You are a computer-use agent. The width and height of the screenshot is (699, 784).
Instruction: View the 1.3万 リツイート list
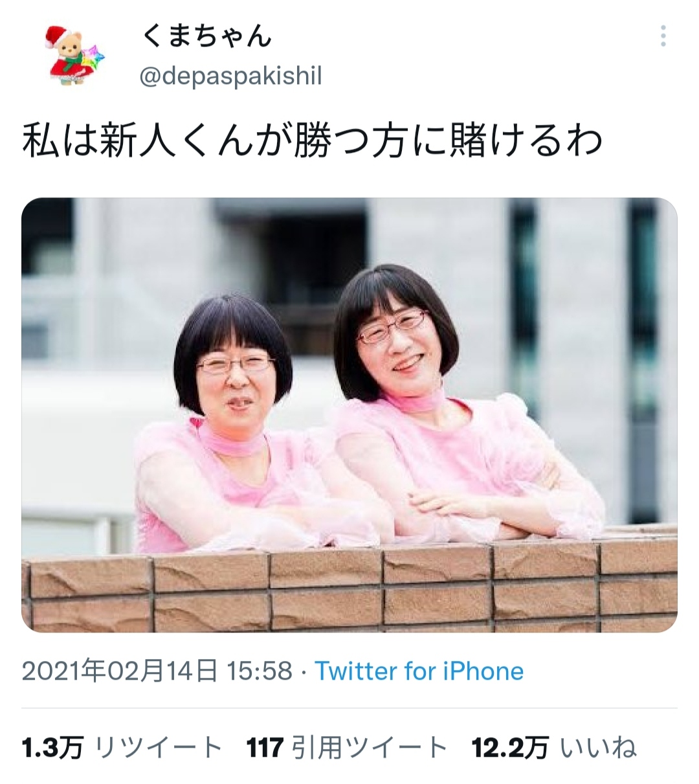pos(122,748)
